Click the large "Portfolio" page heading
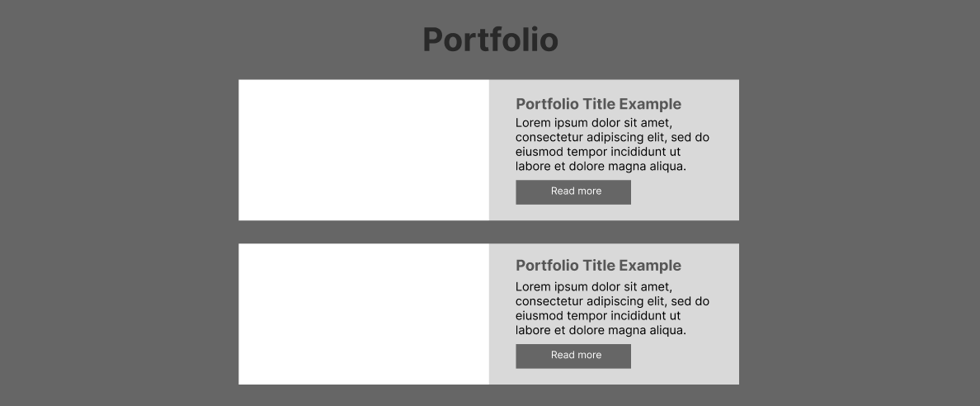This screenshot has width=980, height=406. tap(490, 40)
